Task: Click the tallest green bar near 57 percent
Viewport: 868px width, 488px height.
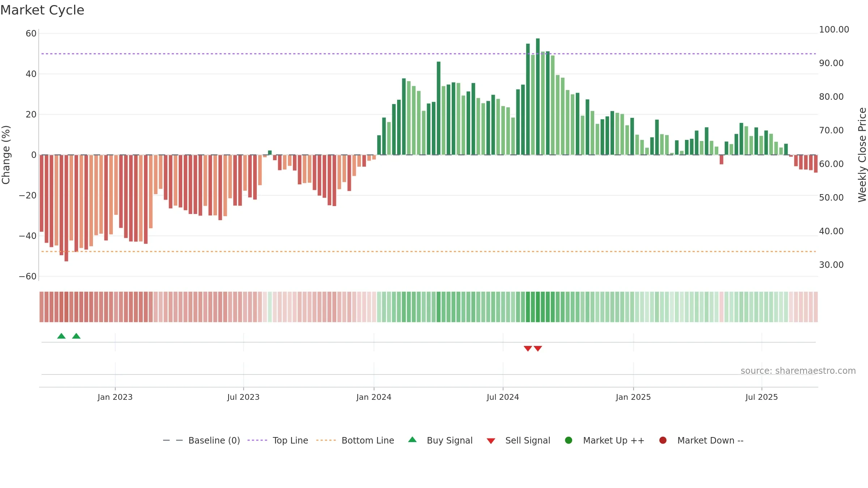Action: pyautogui.click(x=538, y=97)
